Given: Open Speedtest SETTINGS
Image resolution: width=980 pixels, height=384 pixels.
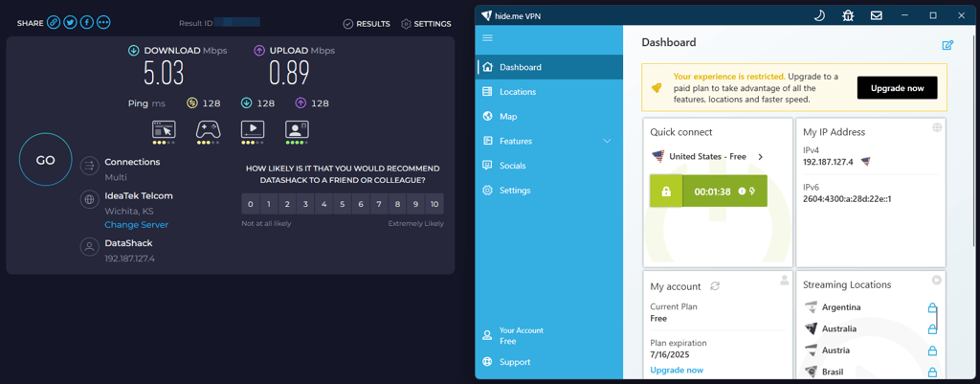Looking at the screenshot, I should click(426, 24).
